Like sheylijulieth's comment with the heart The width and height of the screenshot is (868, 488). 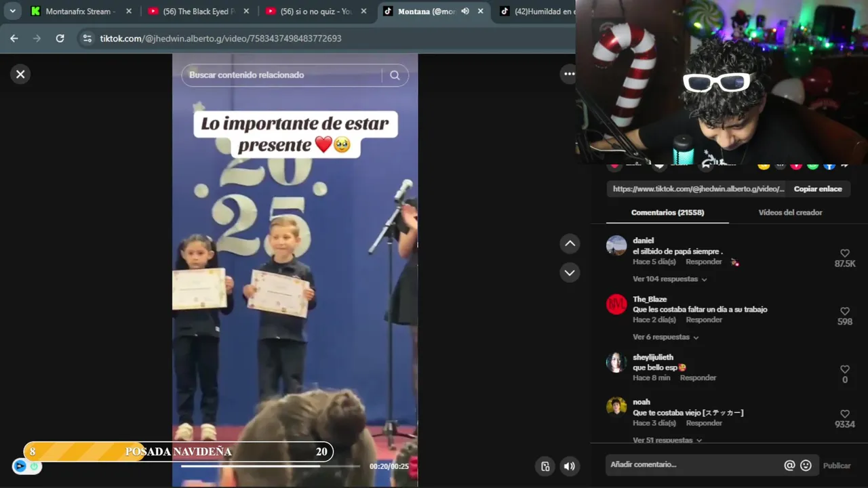click(845, 369)
